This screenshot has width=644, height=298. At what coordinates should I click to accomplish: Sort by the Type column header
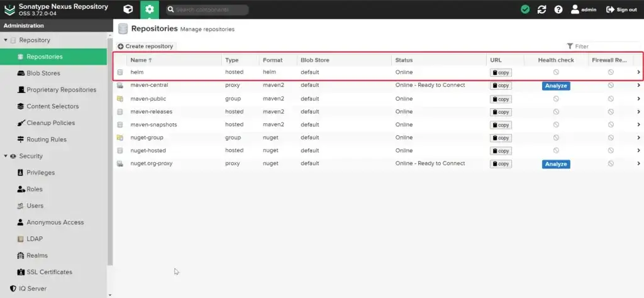(240, 60)
